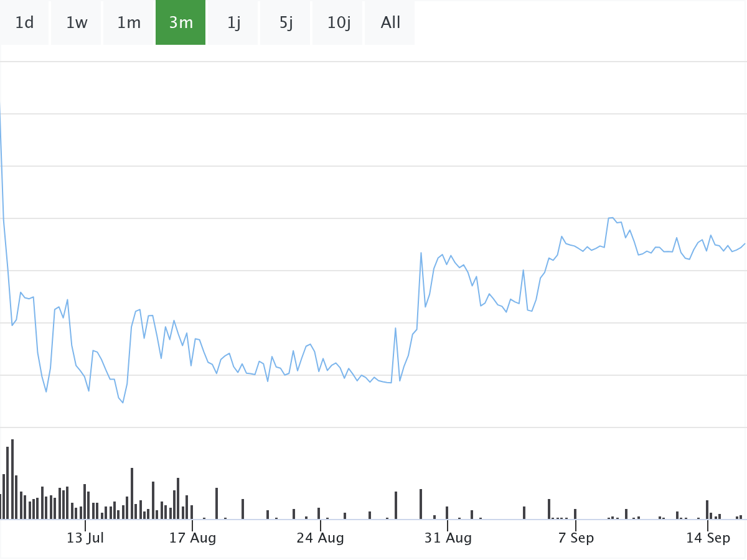Click the 7 Sep axis label
The image size is (747, 560).
576,538
